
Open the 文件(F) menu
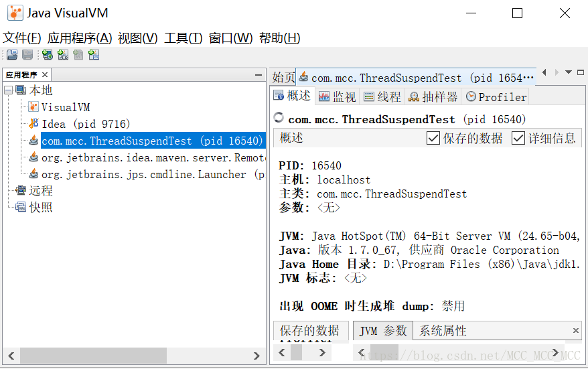pyautogui.click(x=21, y=38)
